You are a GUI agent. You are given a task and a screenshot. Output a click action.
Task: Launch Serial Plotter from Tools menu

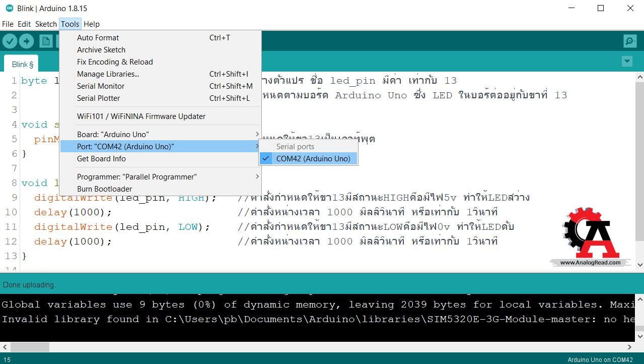click(160, 98)
